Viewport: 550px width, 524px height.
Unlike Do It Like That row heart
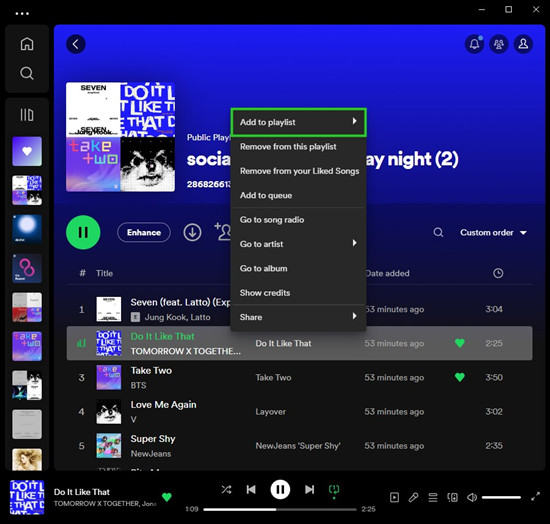pyautogui.click(x=460, y=343)
